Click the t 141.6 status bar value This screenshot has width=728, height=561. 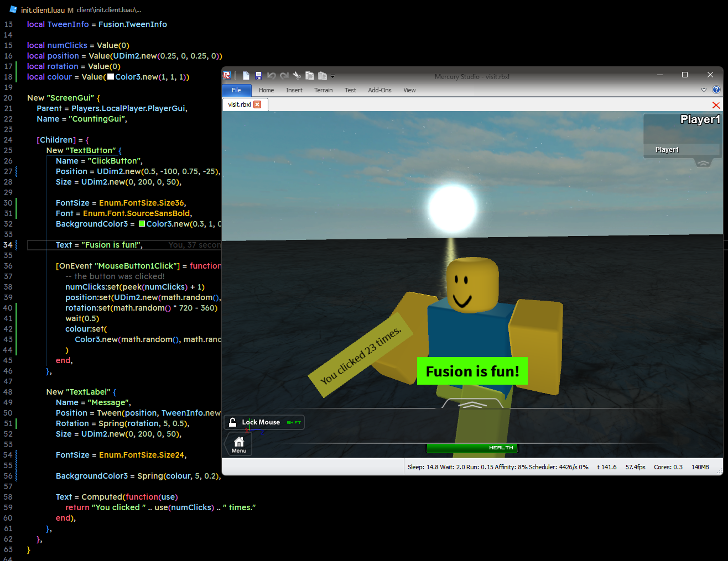[x=607, y=467]
